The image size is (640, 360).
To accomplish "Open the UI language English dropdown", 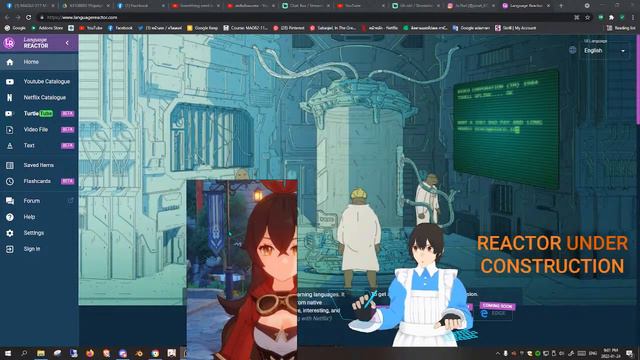I will [x=605, y=51].
